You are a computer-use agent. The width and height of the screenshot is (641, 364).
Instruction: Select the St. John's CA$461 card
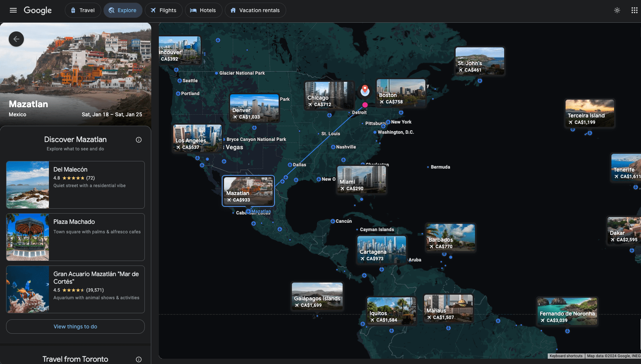480,61
